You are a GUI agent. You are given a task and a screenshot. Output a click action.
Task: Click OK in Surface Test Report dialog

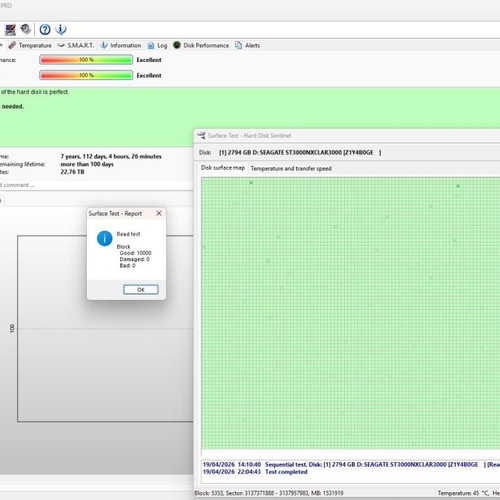point(141,289)
